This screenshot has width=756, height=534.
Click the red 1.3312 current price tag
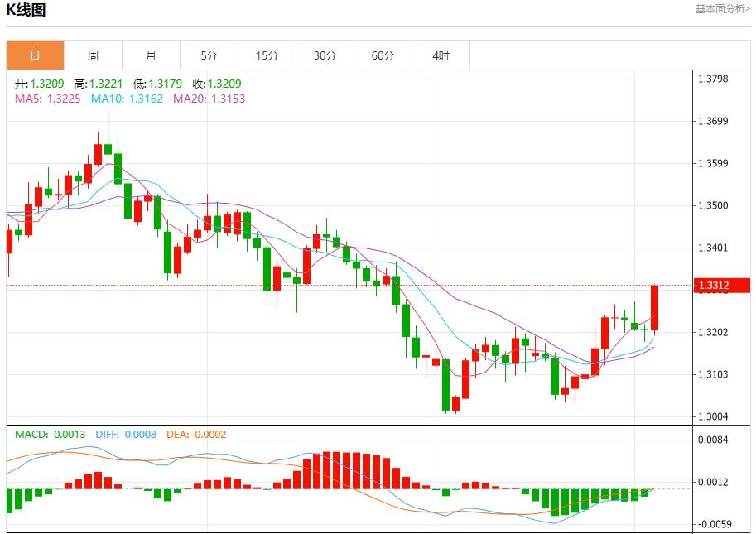point(722,286)
